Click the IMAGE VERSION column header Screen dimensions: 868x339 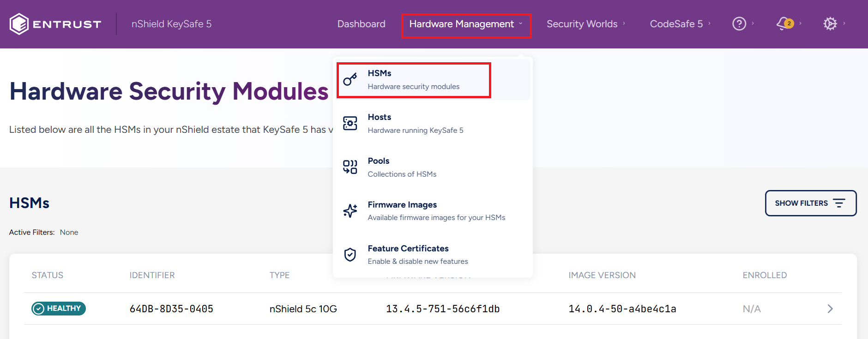tap(602, 275)
